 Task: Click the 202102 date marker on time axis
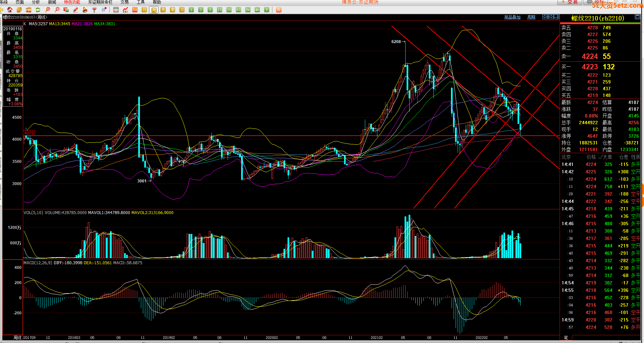pos(377,338)
